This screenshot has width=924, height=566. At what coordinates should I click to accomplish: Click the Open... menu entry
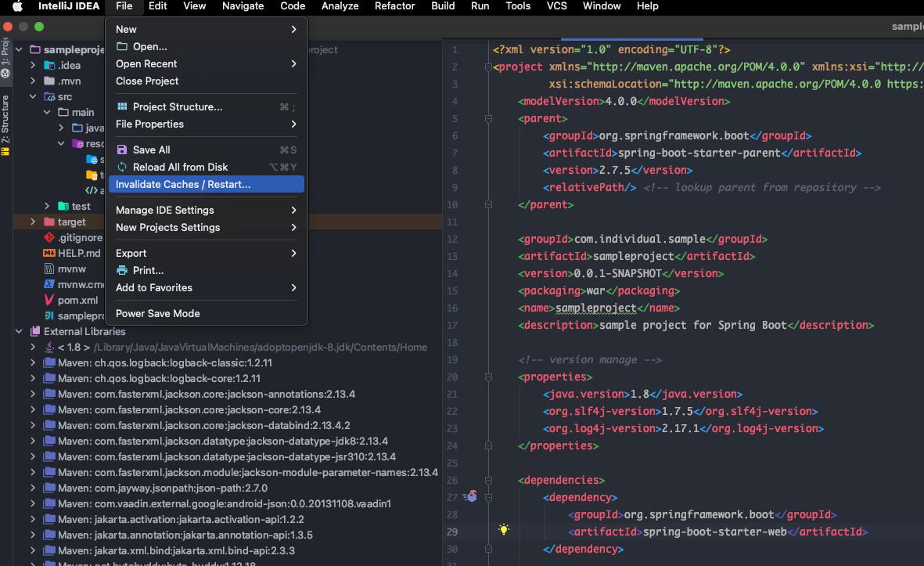tap(207, 46)
